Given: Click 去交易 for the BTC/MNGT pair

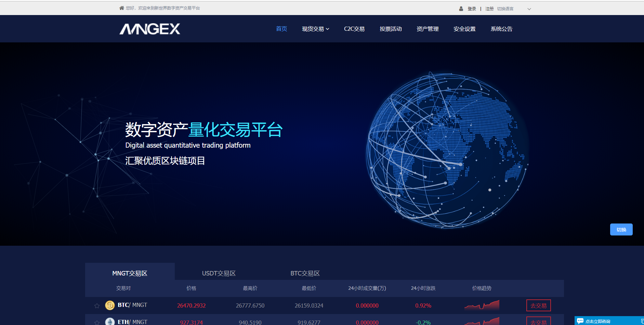Looking at the screenshot, I should click(x=538, y=305).
